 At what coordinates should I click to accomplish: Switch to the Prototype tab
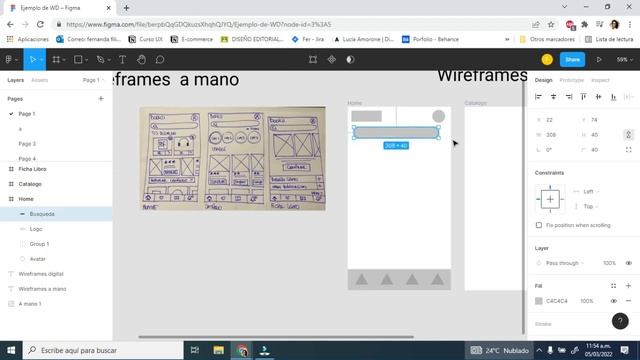click(x=571, y=80)
